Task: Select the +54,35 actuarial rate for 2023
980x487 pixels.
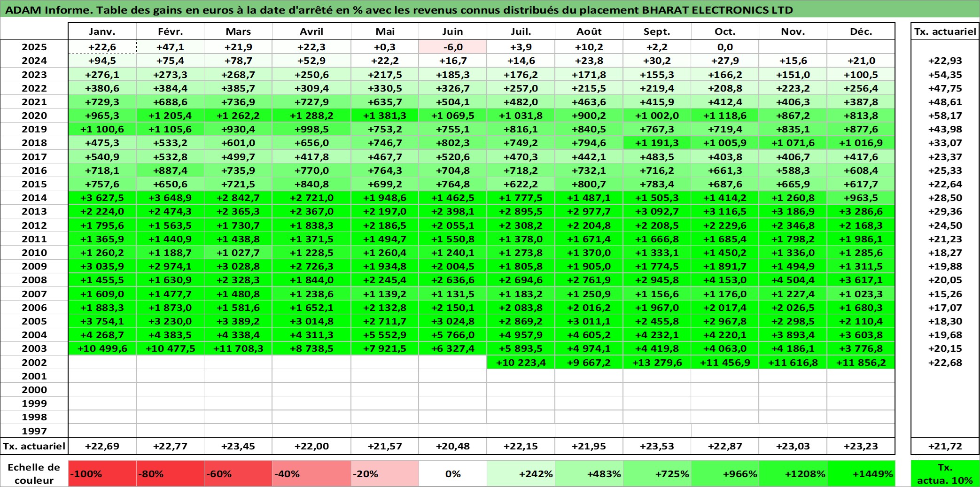Action: point(945,75)
